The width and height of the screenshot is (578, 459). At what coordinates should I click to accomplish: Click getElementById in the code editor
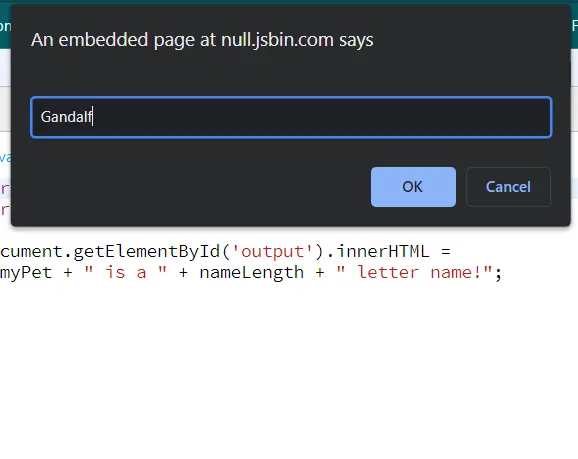pyautogui.click(x=147, y=251)
